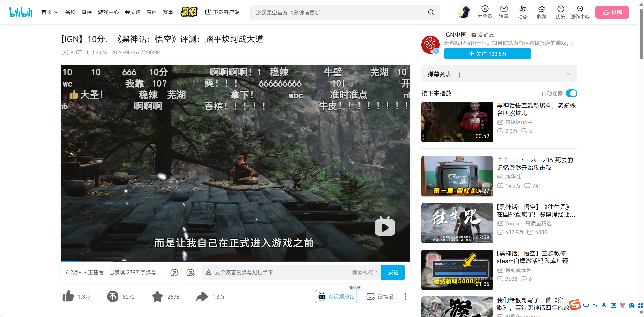Click the bilibili logo

click(21, 12)
